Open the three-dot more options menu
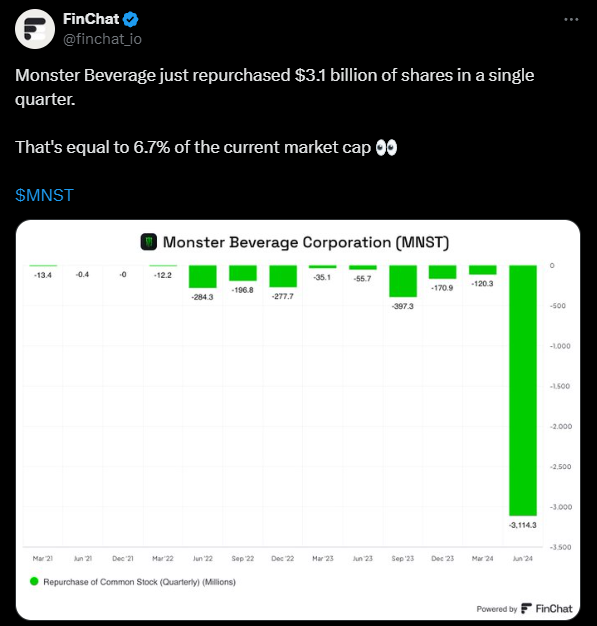This screenshot has height=626, width=597. point(571,19)
